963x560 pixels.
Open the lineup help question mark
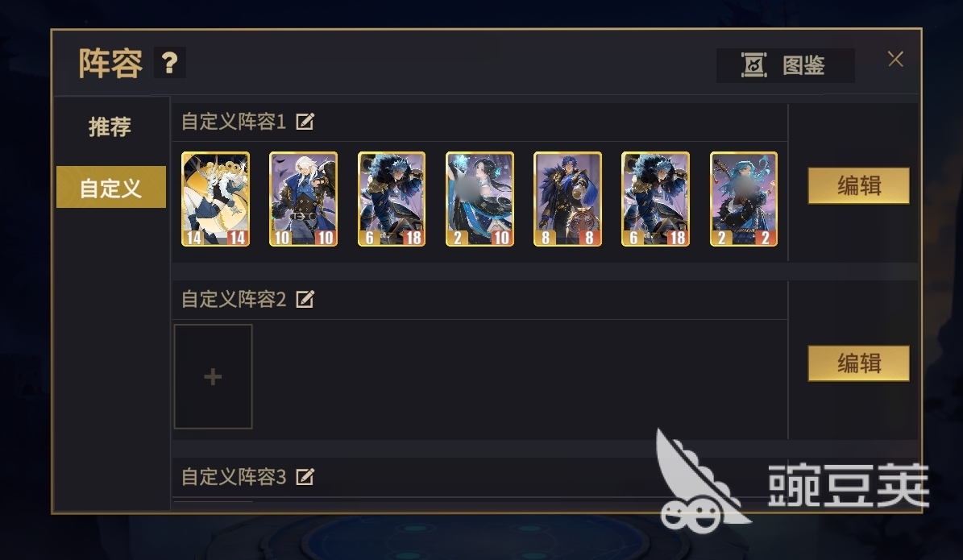[169, 63]
